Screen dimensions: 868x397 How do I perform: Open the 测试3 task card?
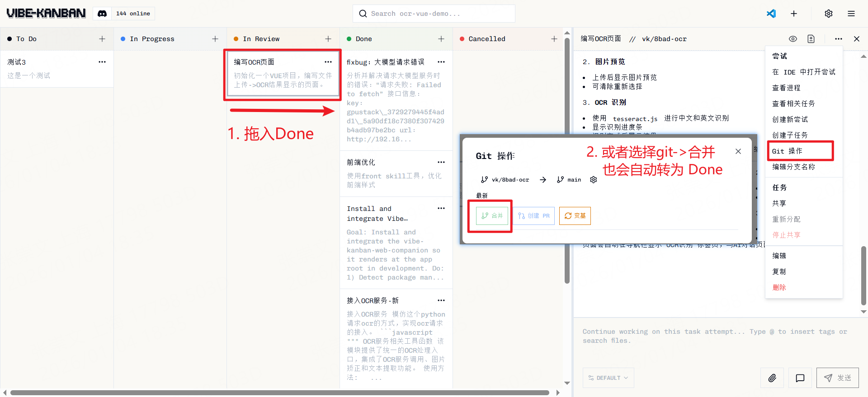[57, 69]
